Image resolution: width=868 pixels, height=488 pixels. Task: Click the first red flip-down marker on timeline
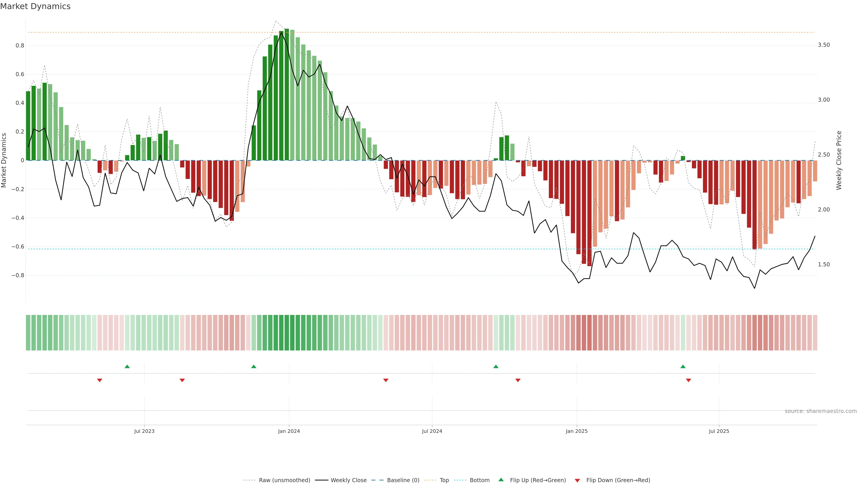[100, 380]
